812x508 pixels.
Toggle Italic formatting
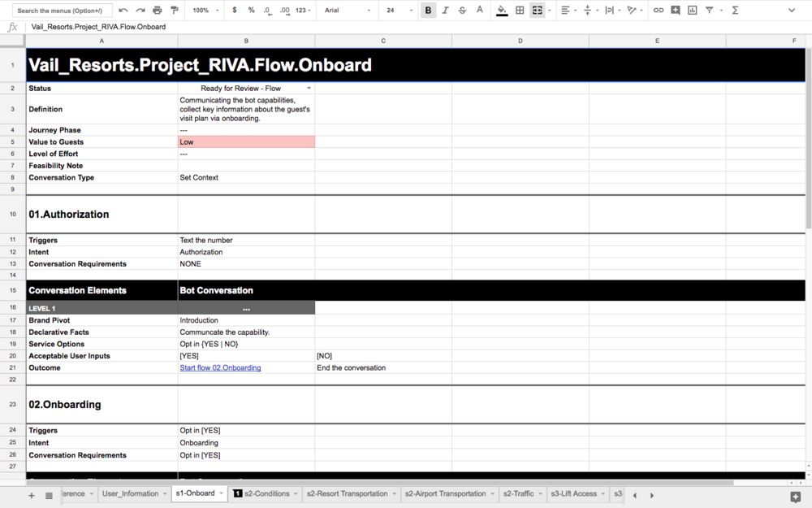pyautogui.click(x=445, y=11)
